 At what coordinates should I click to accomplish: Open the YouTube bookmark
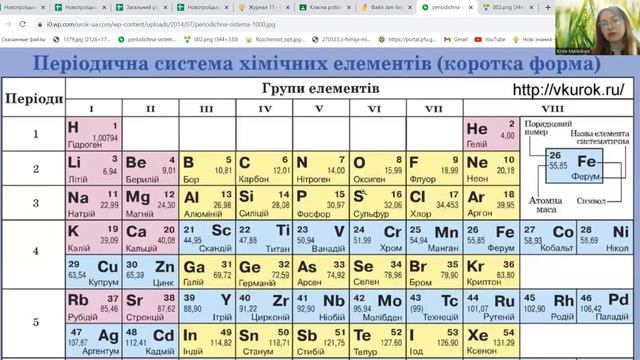490,40
